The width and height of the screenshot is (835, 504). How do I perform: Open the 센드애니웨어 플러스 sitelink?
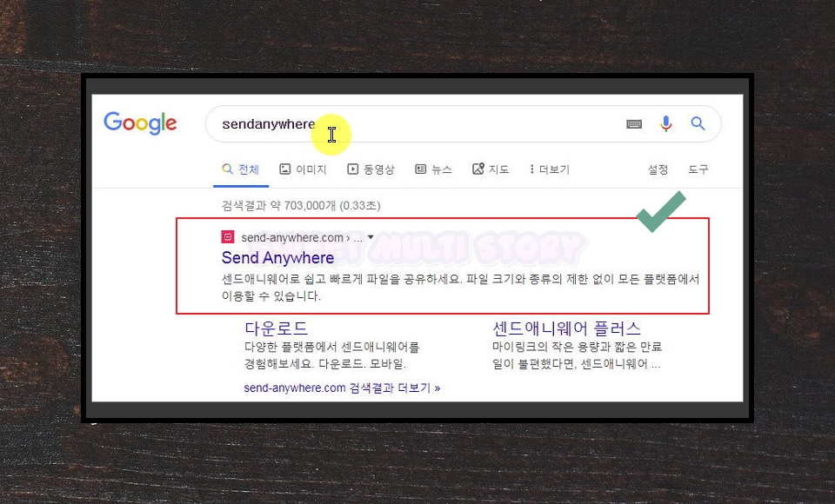(566, 328)
